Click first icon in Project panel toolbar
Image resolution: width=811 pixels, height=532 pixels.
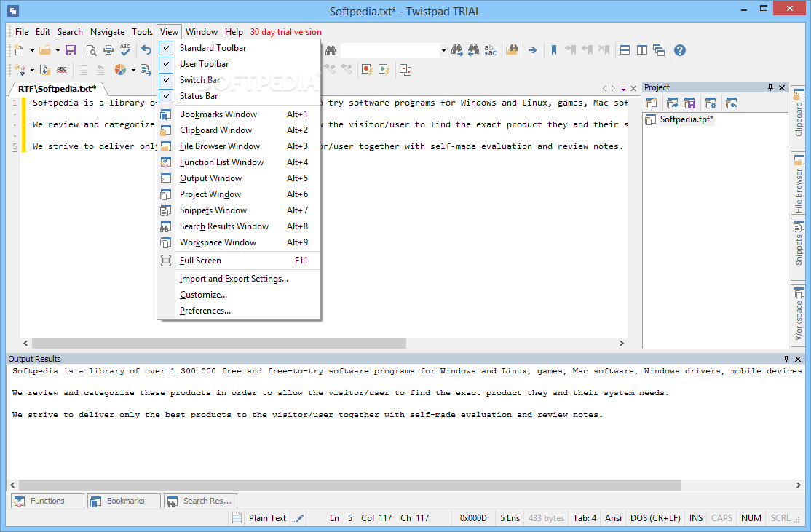(651, 103)
